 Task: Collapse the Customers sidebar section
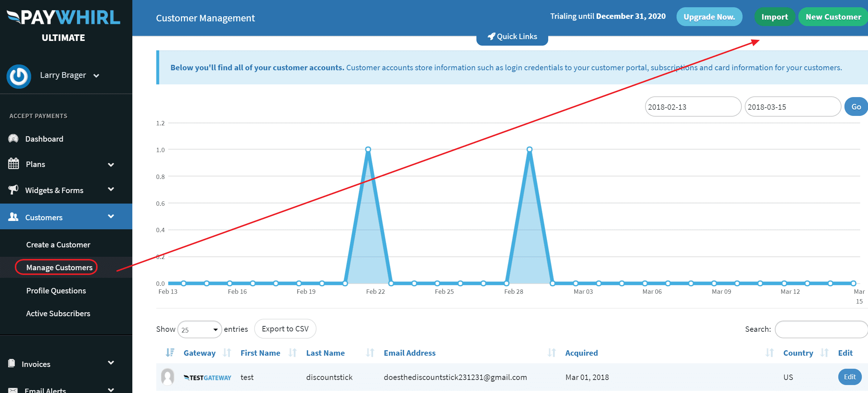pyautogui.click(x=111, y=216)
